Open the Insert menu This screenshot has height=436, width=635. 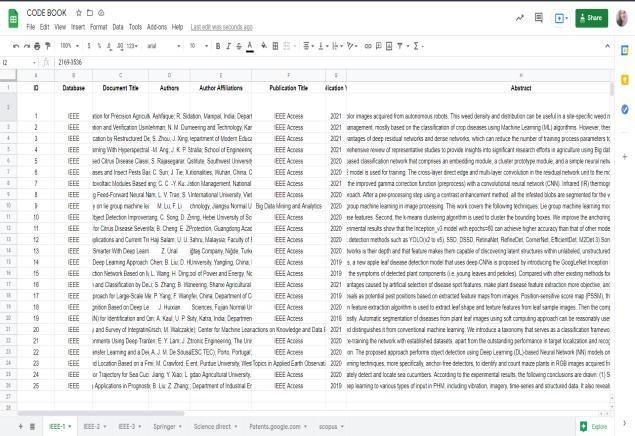point(78,27)
